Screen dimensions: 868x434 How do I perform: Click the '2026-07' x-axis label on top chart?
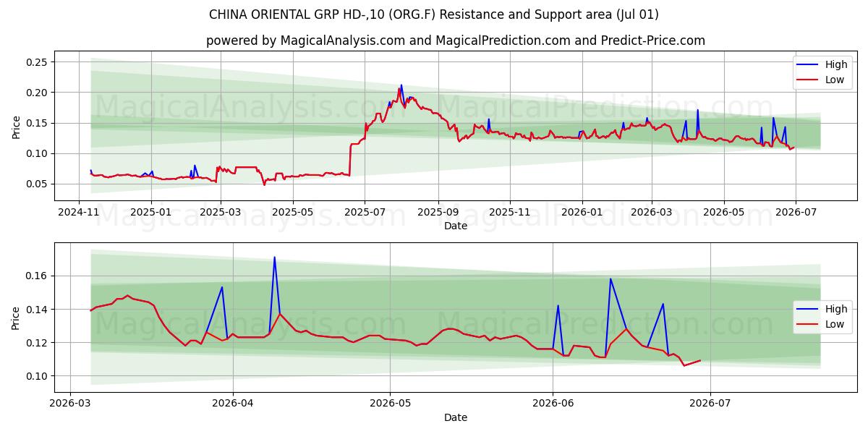click(796, 212)
